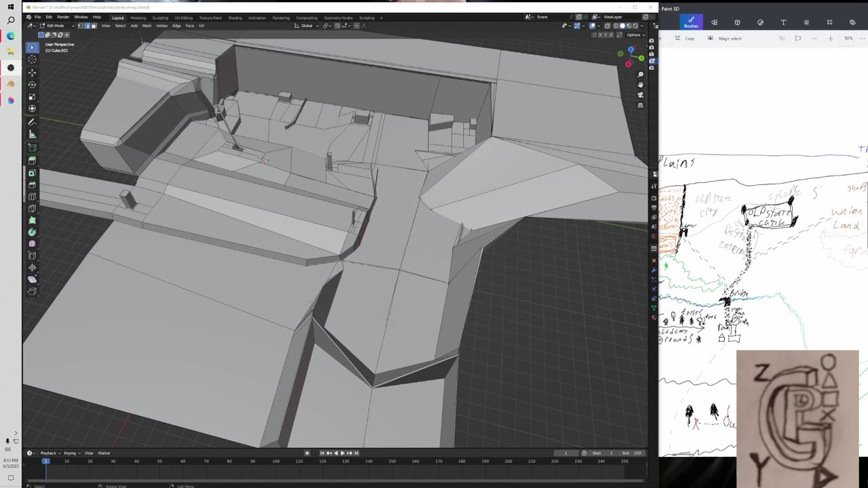The height and width of the screenshot is (488, 868).
Task: Open the viewport shading options dropdown
Action: 642,26
